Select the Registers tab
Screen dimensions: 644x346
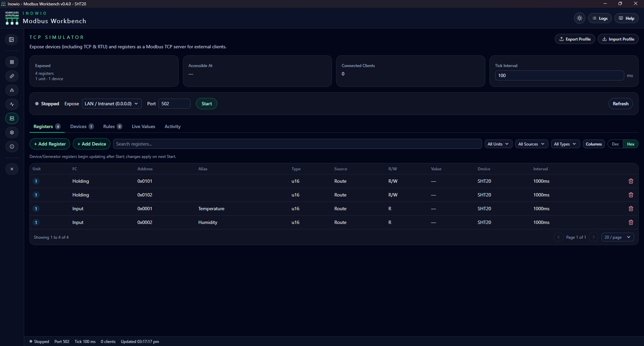[47, 126]
